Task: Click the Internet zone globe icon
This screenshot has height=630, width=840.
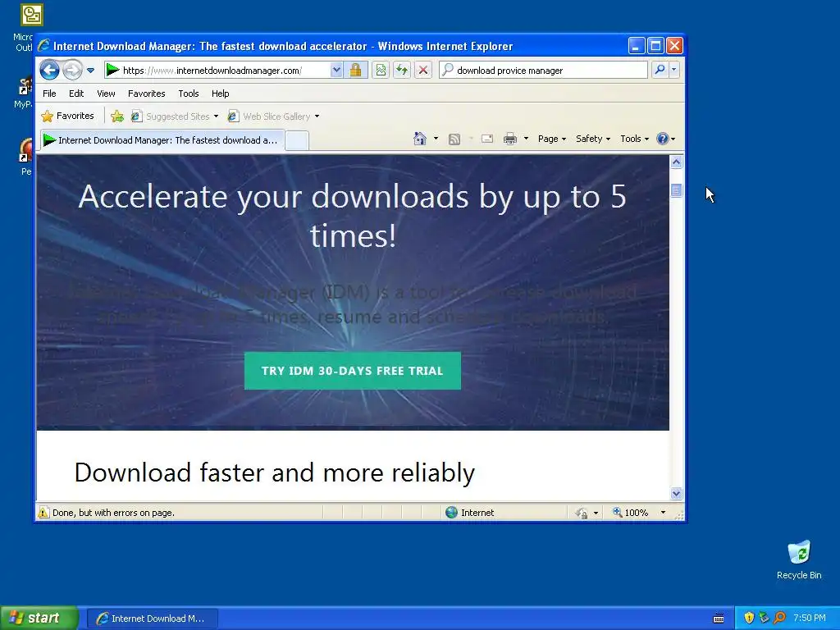Action: pos(452,513)
